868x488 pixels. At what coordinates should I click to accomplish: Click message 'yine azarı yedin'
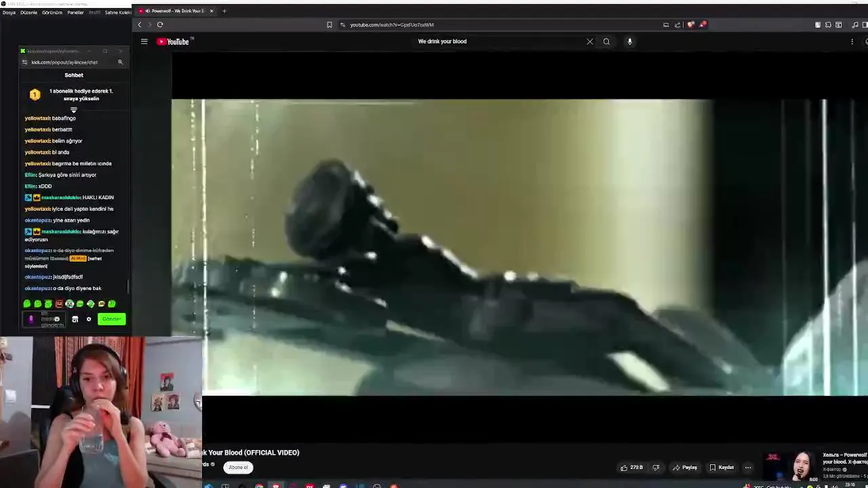pos(71,220)
